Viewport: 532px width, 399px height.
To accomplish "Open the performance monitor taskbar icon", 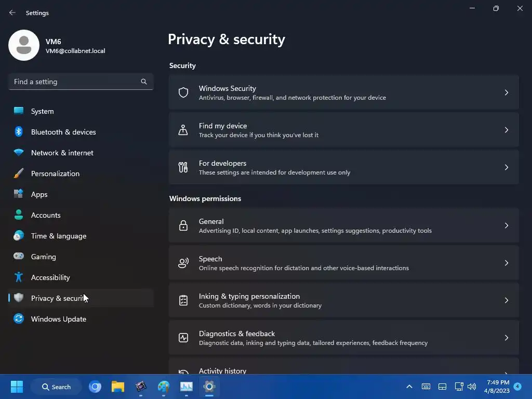I will tap(187, 387).
